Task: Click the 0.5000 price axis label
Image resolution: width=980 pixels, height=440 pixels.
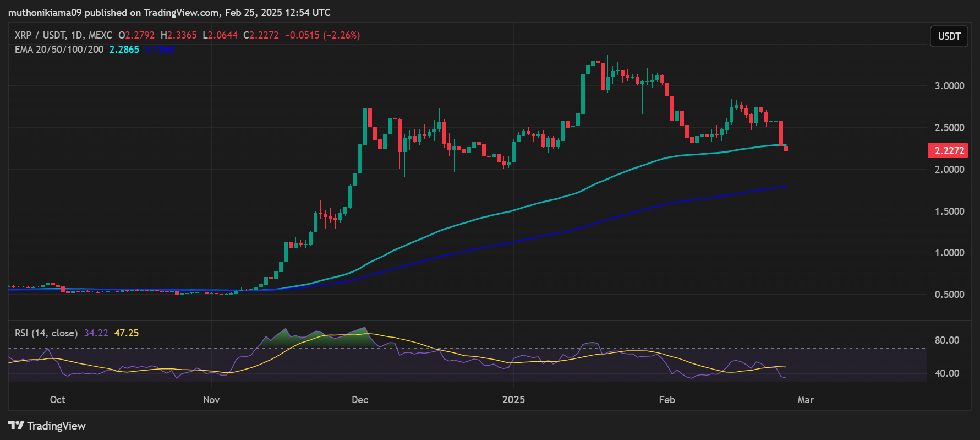Action: click(x=949, y=295)
